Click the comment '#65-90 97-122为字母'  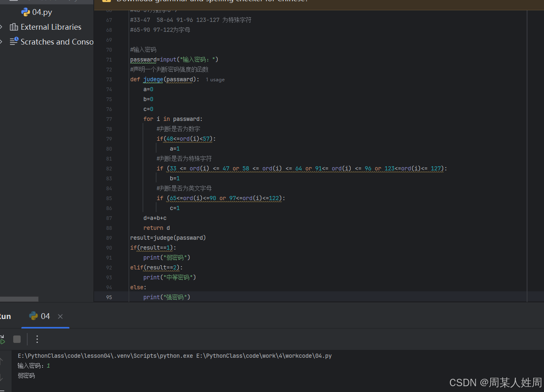[160, 30]
